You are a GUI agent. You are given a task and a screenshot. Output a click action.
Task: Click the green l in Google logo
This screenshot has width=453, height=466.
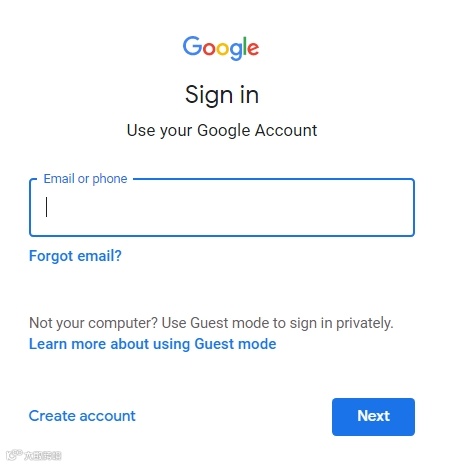pos(246,46)
